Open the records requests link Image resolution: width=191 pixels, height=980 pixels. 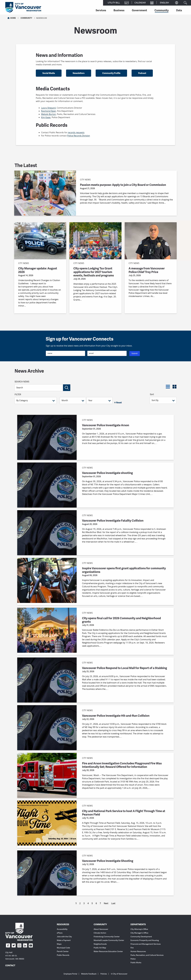[76, 132]
